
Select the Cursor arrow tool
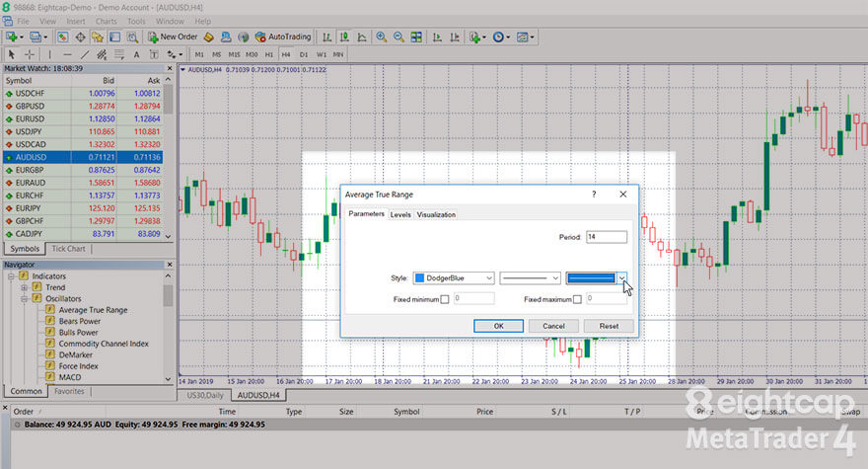[x=12, y=54]
